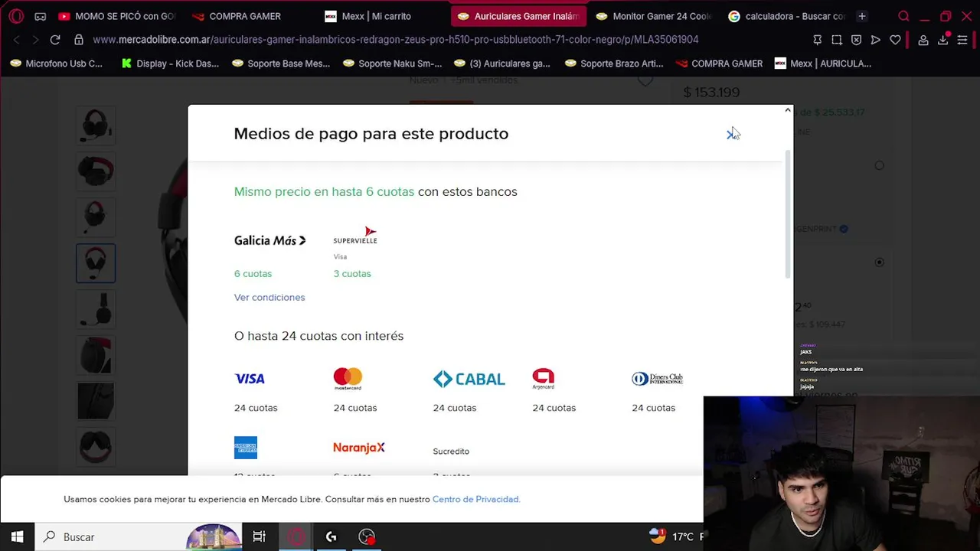980x551 pixels.
Task: Open the My Flow send icon
Action: pyautogui.click(x=876, y=40)
